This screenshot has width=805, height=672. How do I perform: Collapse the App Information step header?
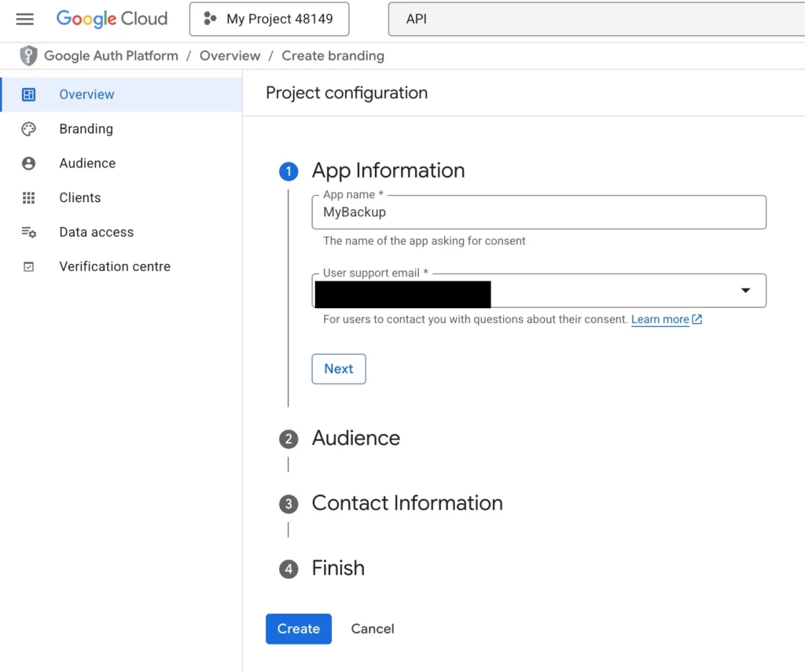(x=388, y=171)
